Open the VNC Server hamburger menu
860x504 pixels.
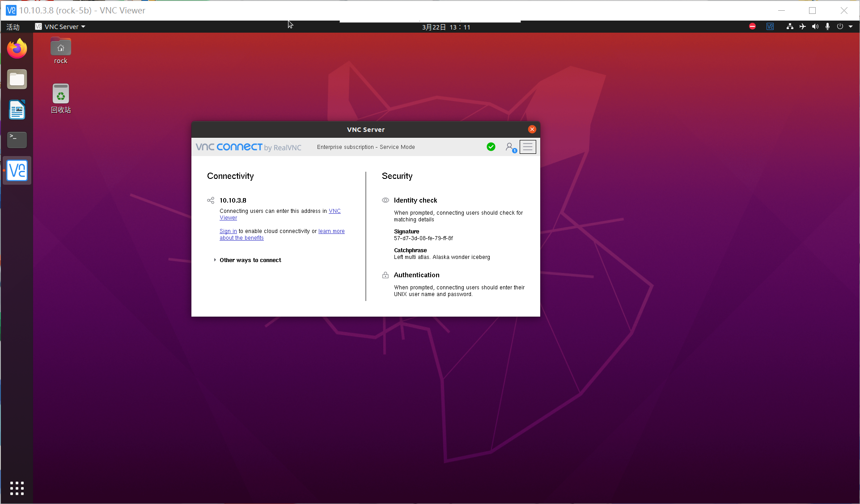(x=528, y=147)
